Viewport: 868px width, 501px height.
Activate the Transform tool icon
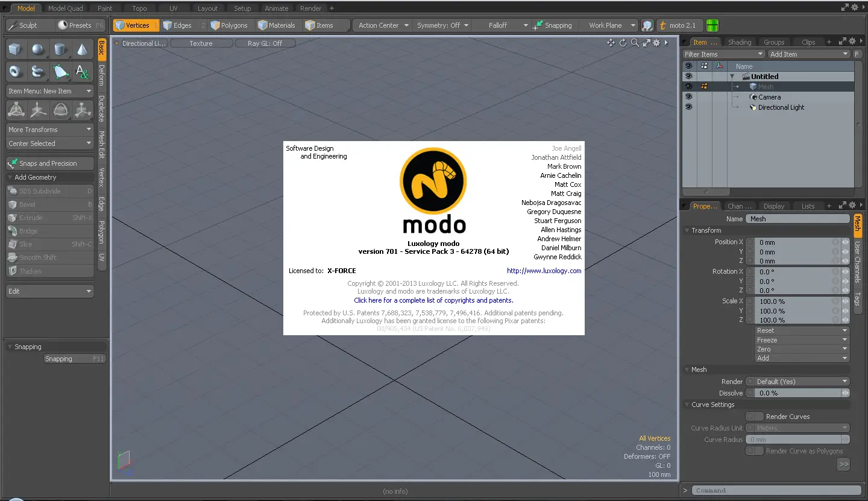tap(16, 110)
